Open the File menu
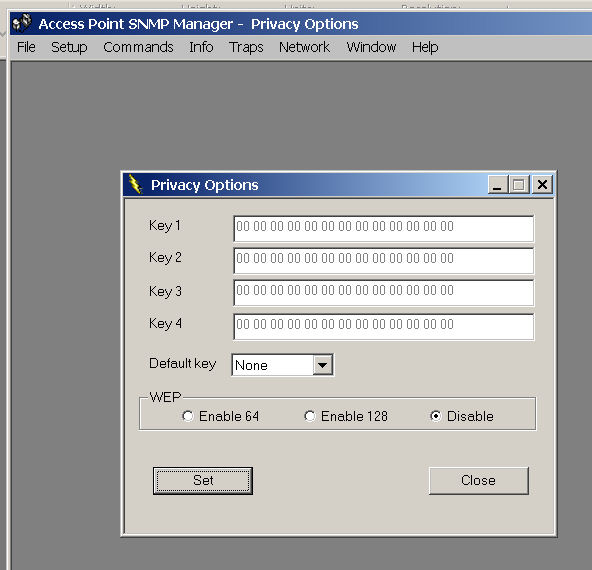The height and width of the screenshot is (570, 592). click(26, 47)
